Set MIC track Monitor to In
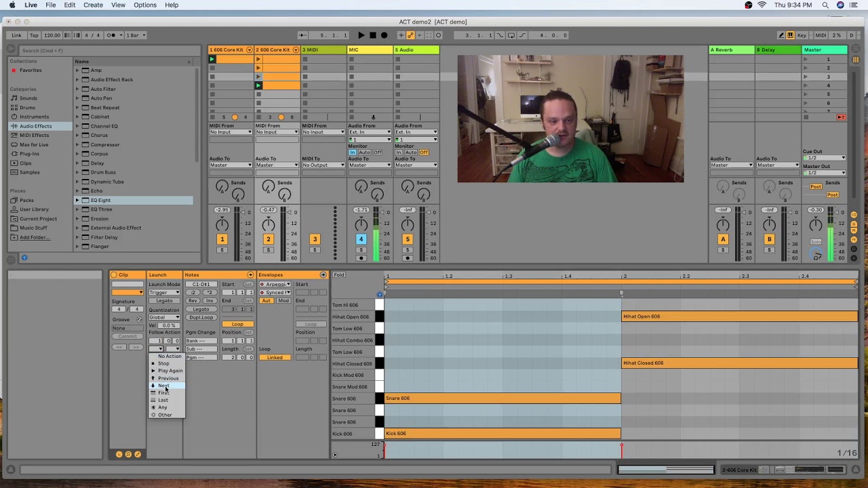This screenshot has width=868, height=488. point(353,152)
